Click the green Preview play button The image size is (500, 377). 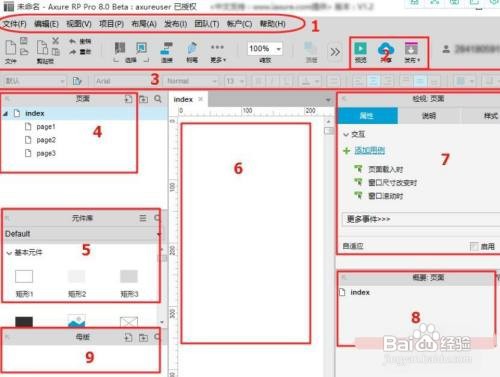360,49
